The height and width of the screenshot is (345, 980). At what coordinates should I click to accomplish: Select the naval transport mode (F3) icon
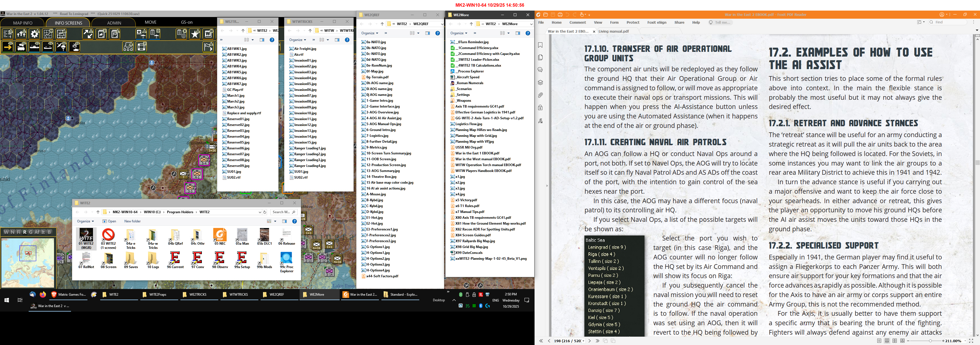34,47
